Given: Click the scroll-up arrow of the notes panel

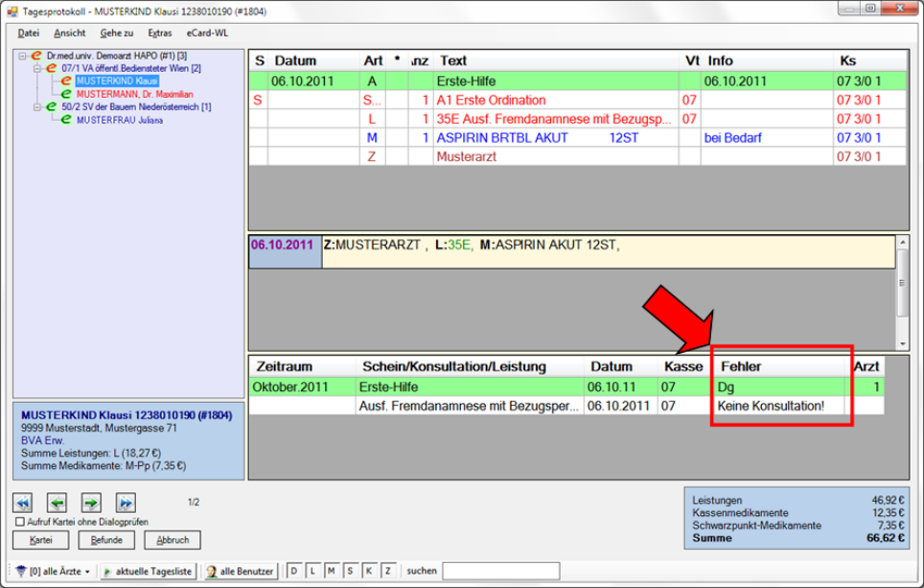Looking at the screenshot, I should coord(902,242).
